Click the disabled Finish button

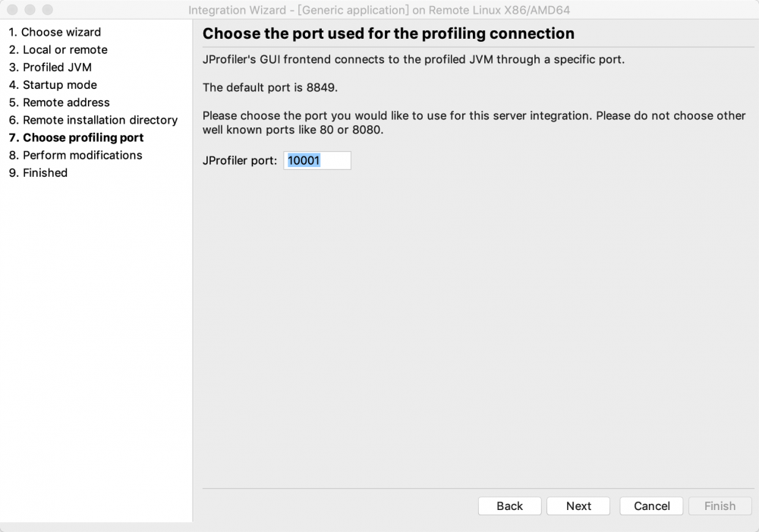tap(720, 506)
